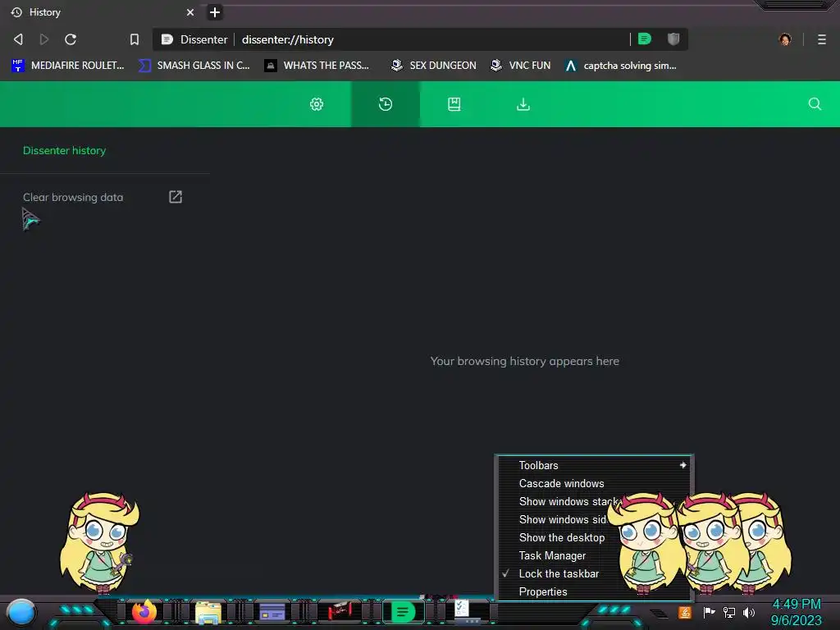Launch Firefox from the taskbar
The width and height of the screenshot is (840, 630).
pyautogui.click(x=144, y=611)
